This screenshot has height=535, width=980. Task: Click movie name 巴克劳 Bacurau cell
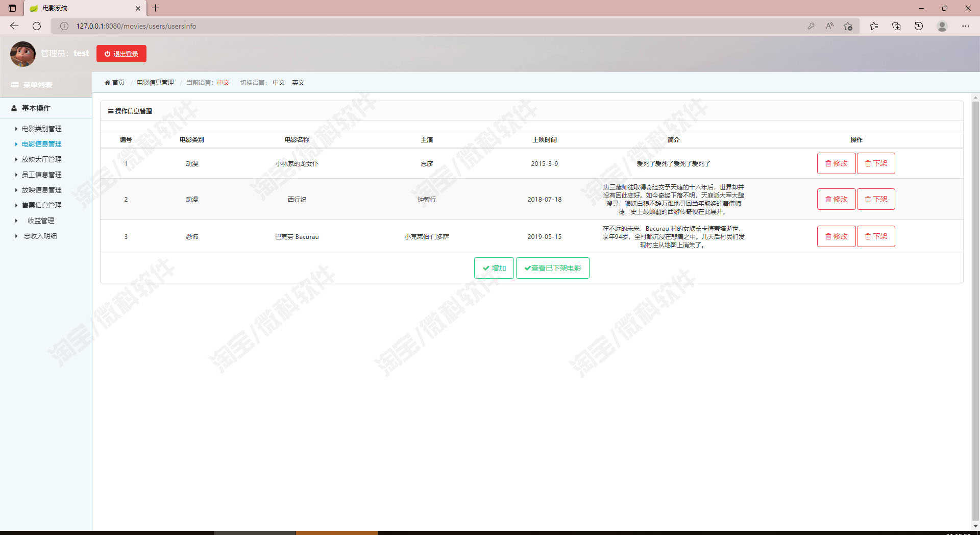point(297,237)
